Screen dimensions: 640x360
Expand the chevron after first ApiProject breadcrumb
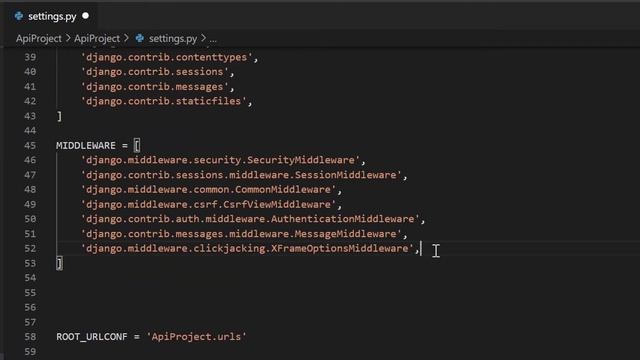[68, 38]
